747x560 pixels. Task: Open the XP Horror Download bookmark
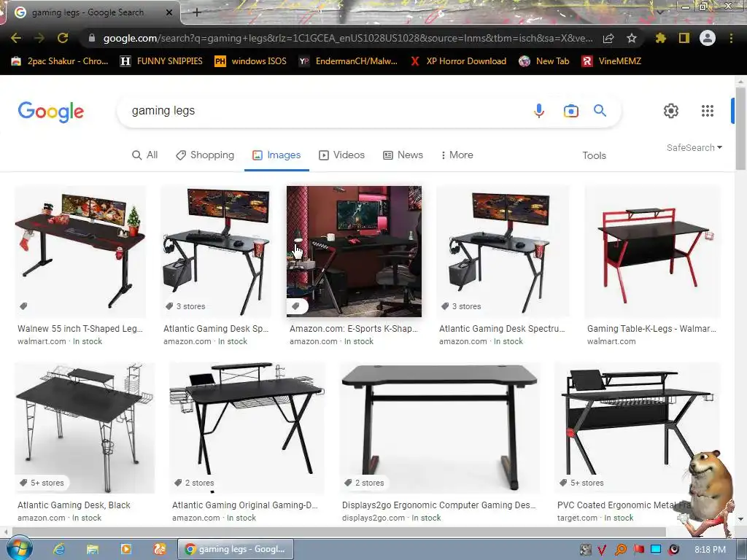458,61
